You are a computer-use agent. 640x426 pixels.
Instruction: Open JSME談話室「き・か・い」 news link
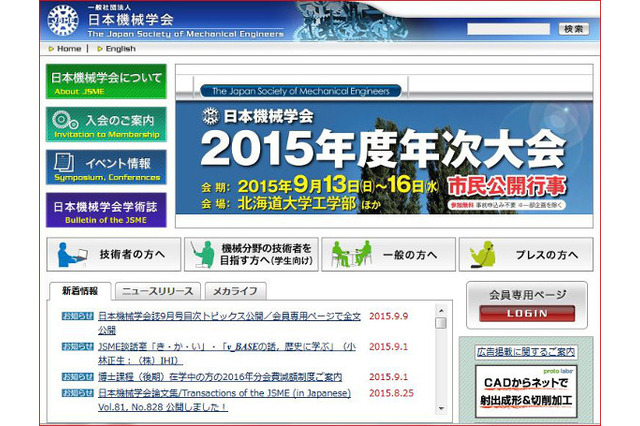coord(227,353)
